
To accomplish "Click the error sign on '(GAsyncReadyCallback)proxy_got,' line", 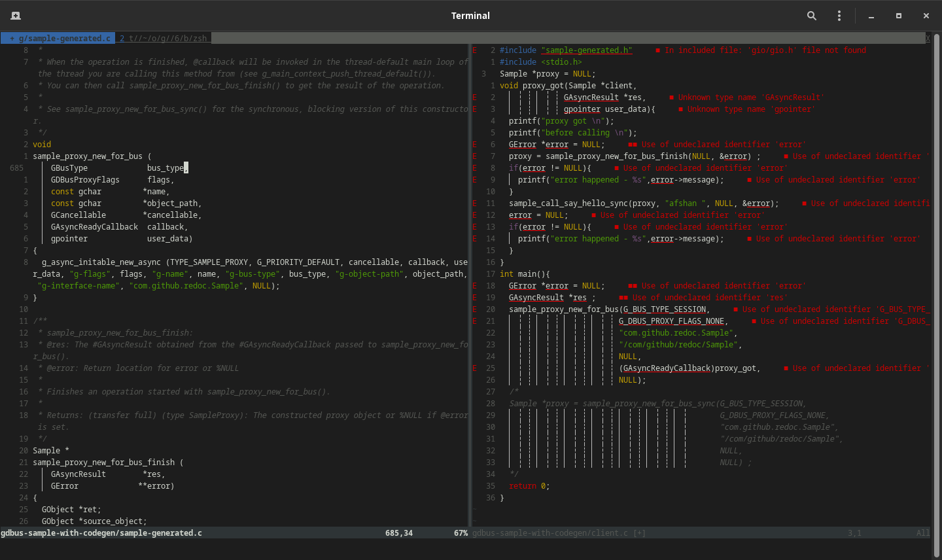I will 475,368.
